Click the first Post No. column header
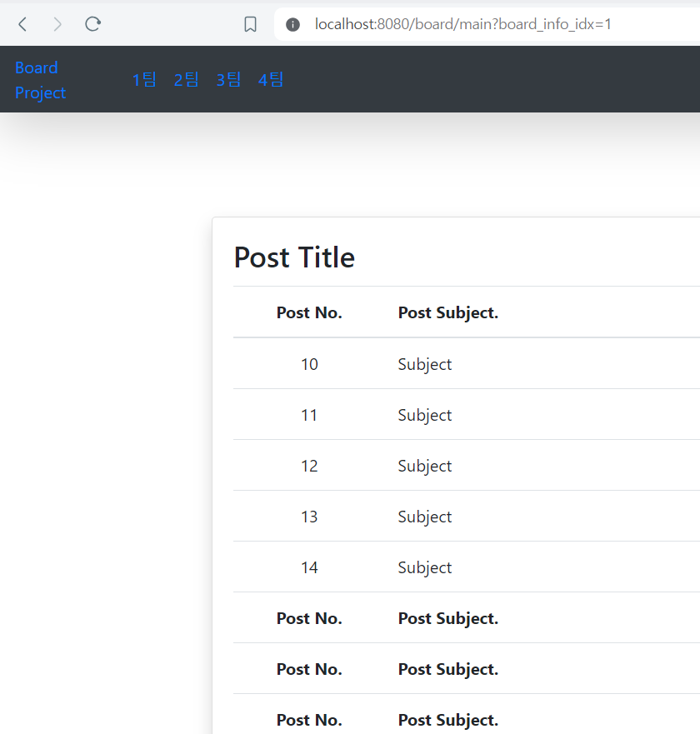 click(x=309, y=312)
